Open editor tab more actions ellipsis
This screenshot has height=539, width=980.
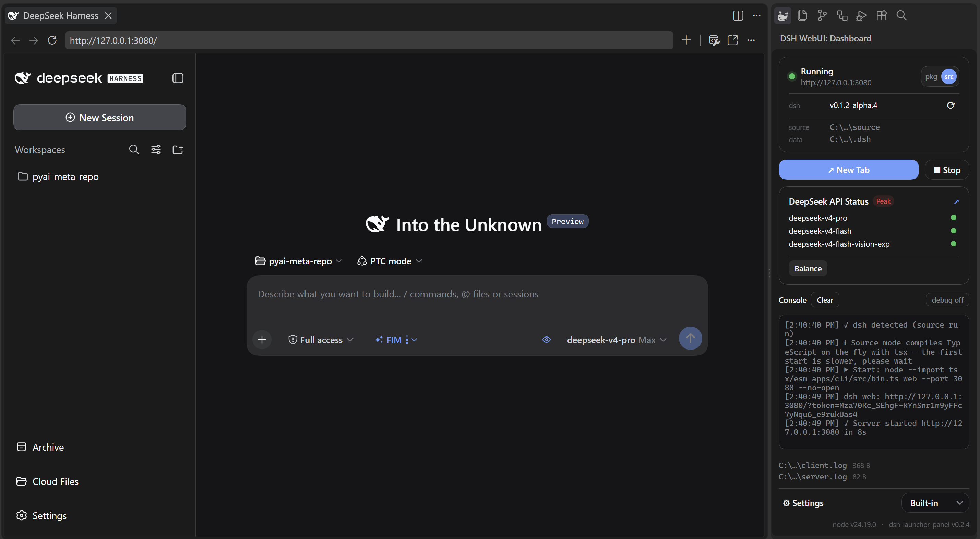[757, 15]
